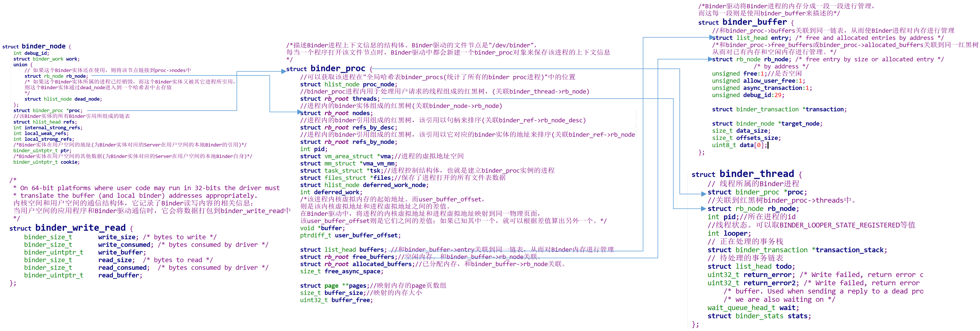980x331 pixels.
Task: Select 'struct binder_transaction *transaction;' line
Action: click(x=779, y=110)
